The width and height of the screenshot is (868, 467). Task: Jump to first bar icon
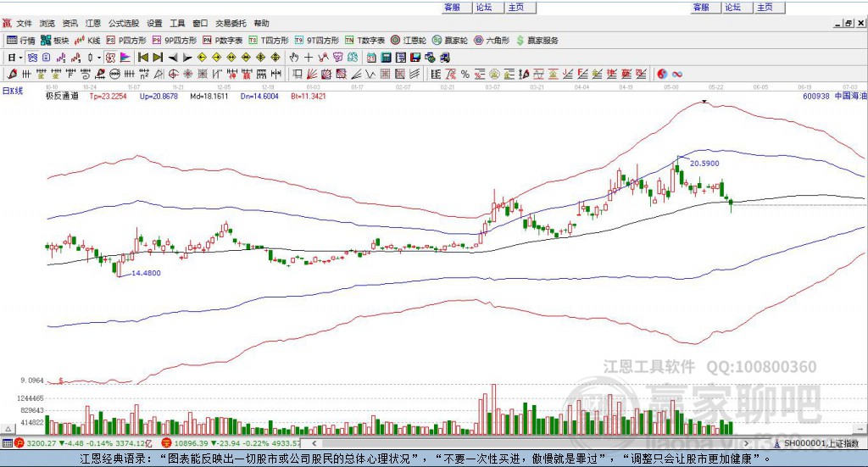tap(143, 58)
